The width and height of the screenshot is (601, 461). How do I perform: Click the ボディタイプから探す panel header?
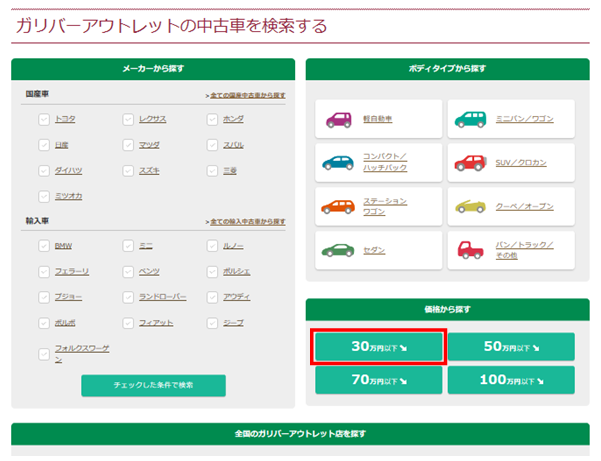tap(448, 69)
